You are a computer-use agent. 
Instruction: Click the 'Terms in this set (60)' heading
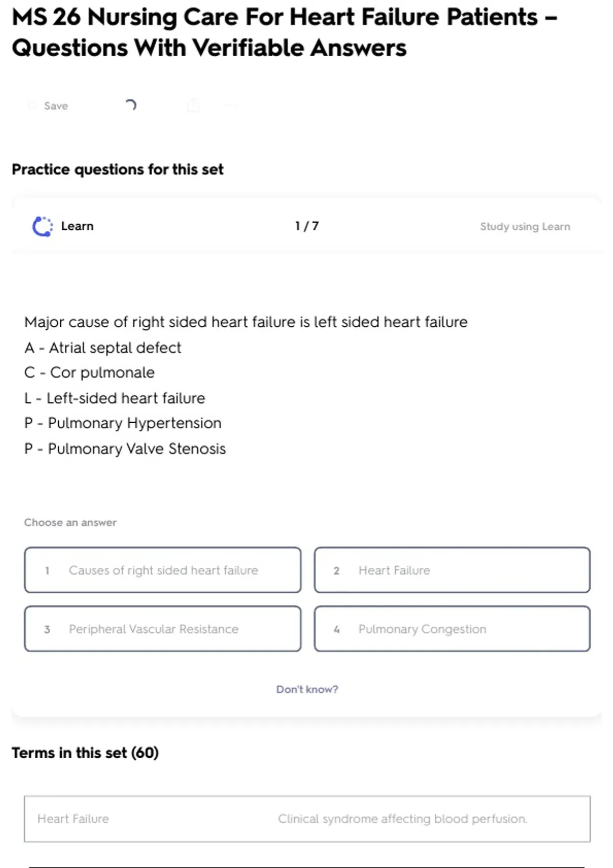(85, 753)
